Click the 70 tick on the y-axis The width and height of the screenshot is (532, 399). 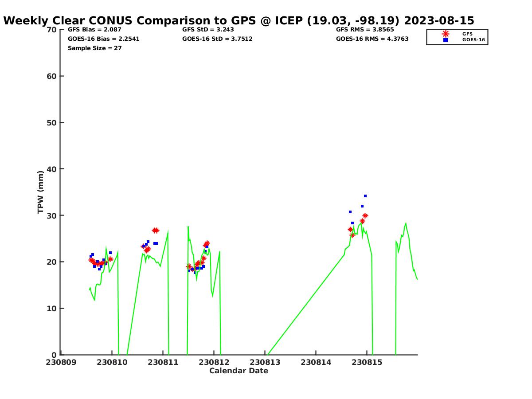click(x=52, y=30)
